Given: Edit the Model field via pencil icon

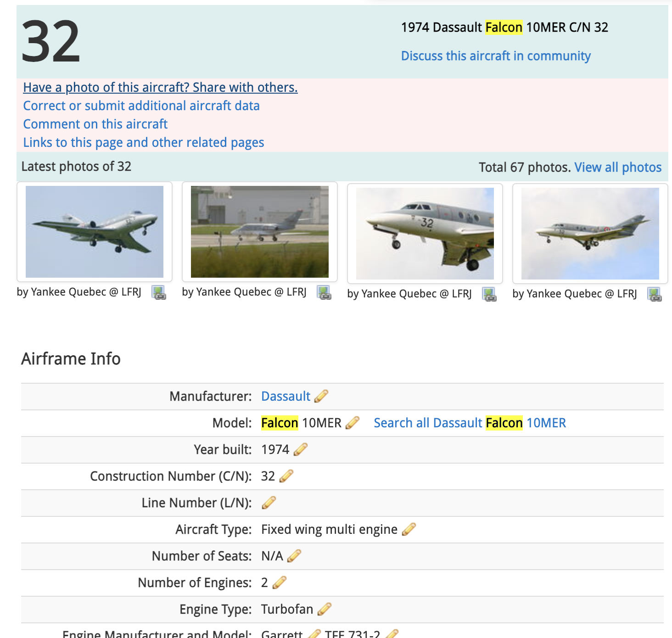Looking at the screenshot, I should (352, 423).
